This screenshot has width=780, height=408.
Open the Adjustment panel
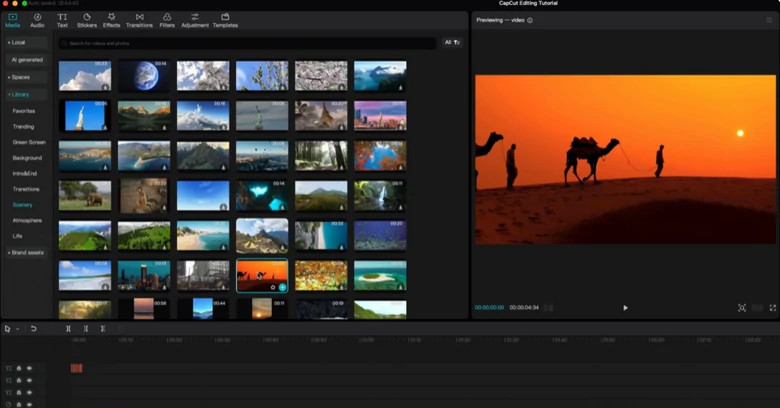coord(194,19)
